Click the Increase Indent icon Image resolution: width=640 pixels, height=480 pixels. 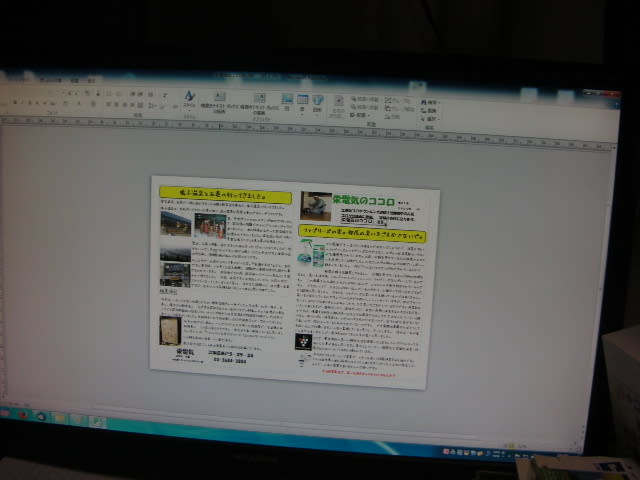pos(140,94)
